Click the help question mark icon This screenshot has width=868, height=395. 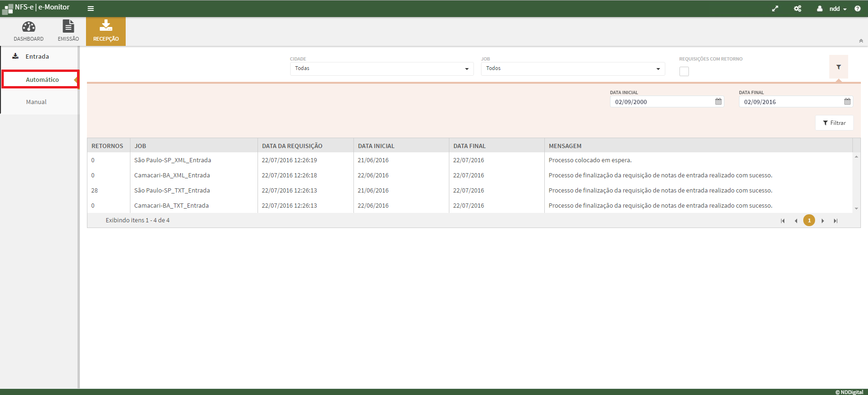(858, 9)
